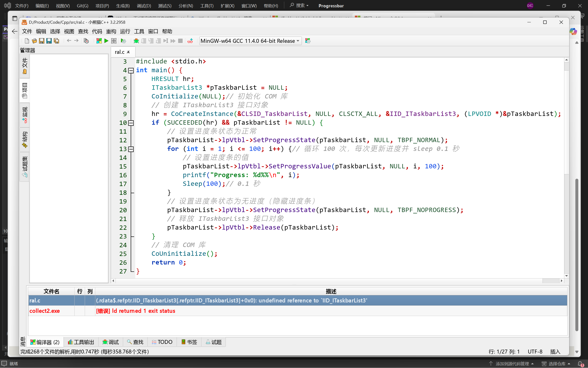
Task: Click the Visual Studio notification bell icon
Action: [580, 364]
